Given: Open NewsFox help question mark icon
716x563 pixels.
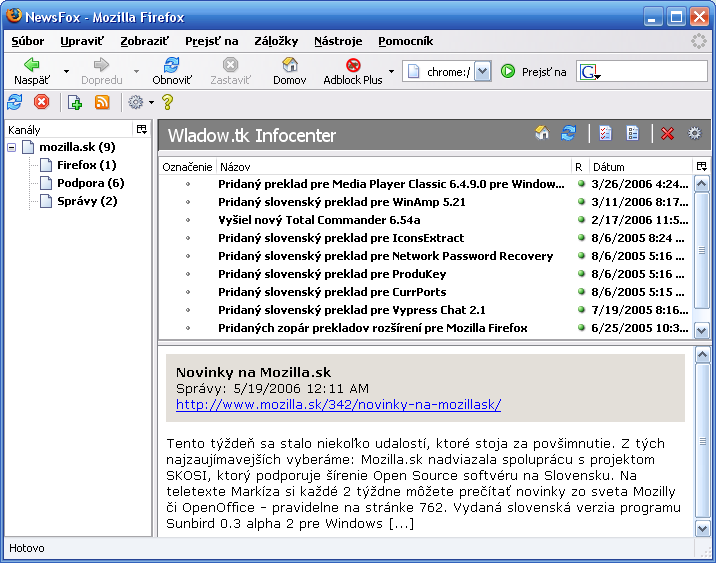Looking at the screenshot, I should coord(167,102).
